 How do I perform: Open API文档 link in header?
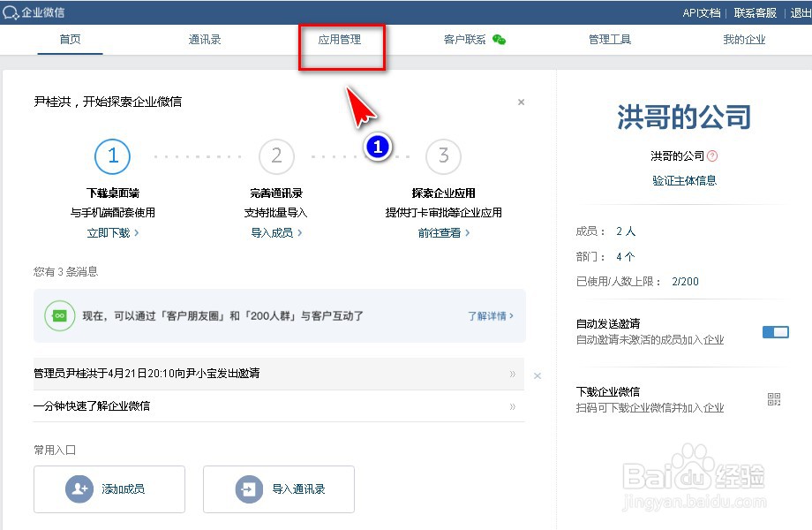[701, 13]
